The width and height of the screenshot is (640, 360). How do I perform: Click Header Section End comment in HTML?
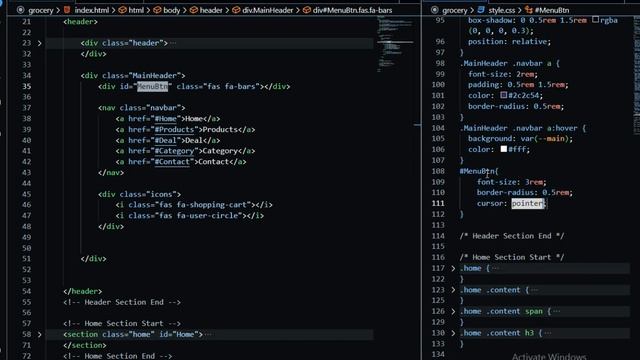click(x=122, y=302)
